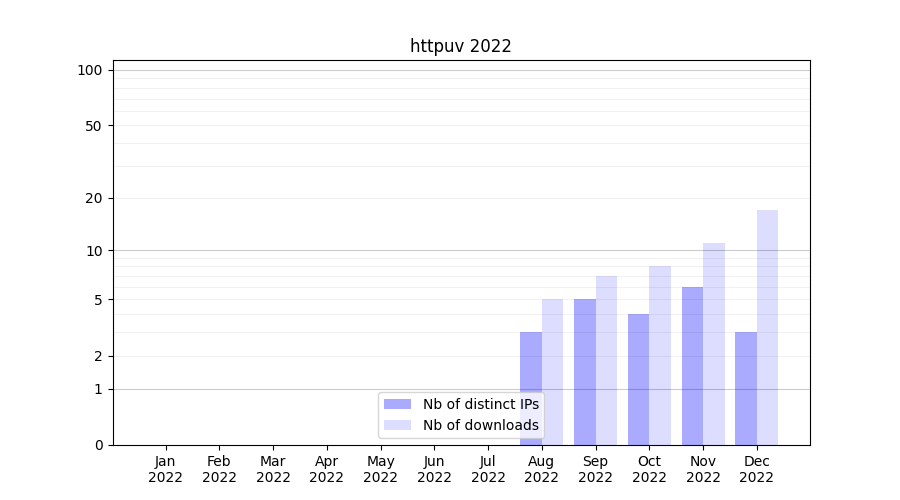Click the 'Jun 2022' x-axis label

[x=434, y=469]
